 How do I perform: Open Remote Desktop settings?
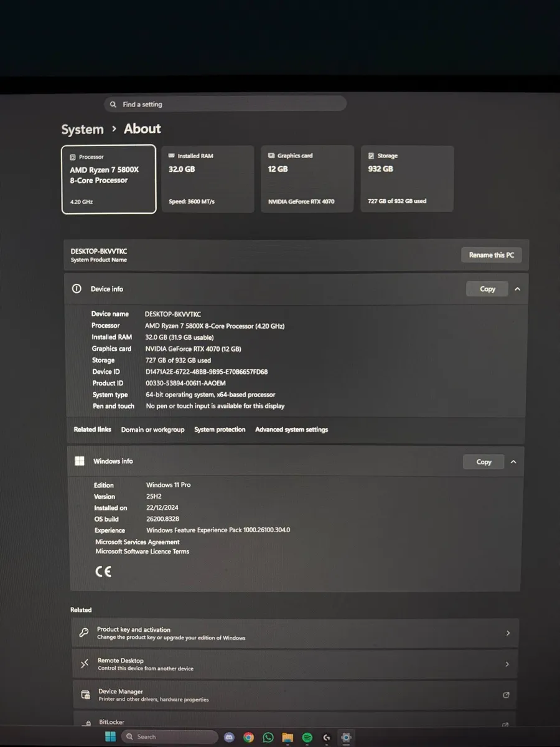pos(296,664)
